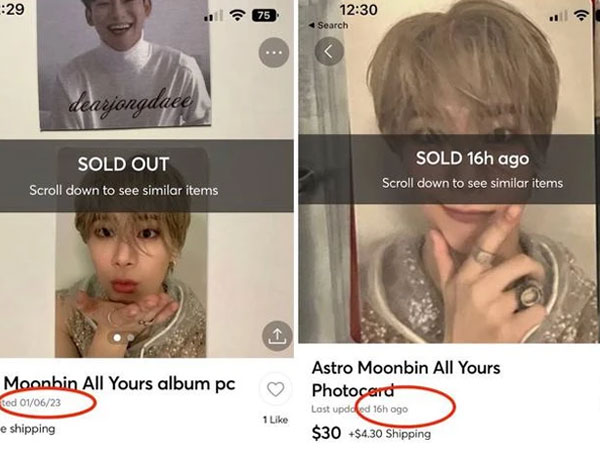The height and width of the screenshot is (450, 600).
Task: Go back using the circular chevron button
Action: (x=328, y=51)
